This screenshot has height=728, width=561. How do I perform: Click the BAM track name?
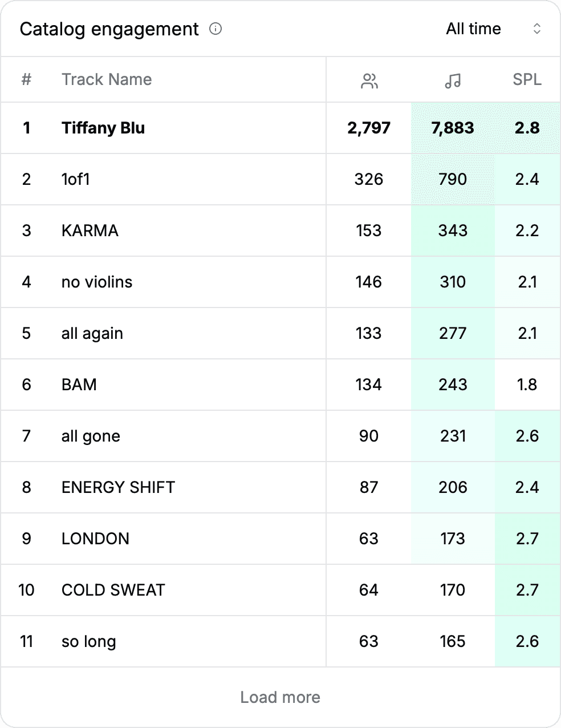(79, 385)
